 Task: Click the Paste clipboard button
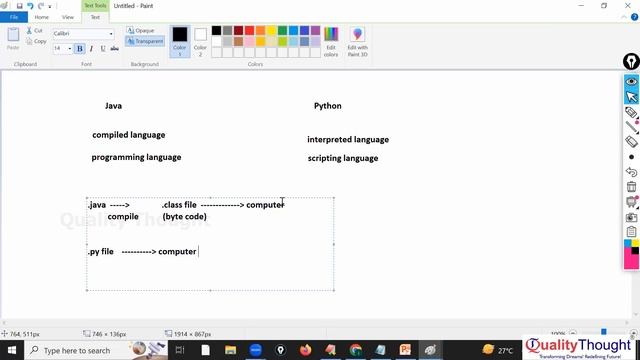13,39
